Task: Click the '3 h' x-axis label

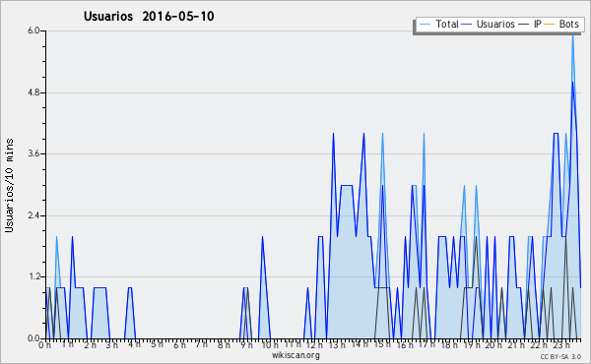Action: 112,345
